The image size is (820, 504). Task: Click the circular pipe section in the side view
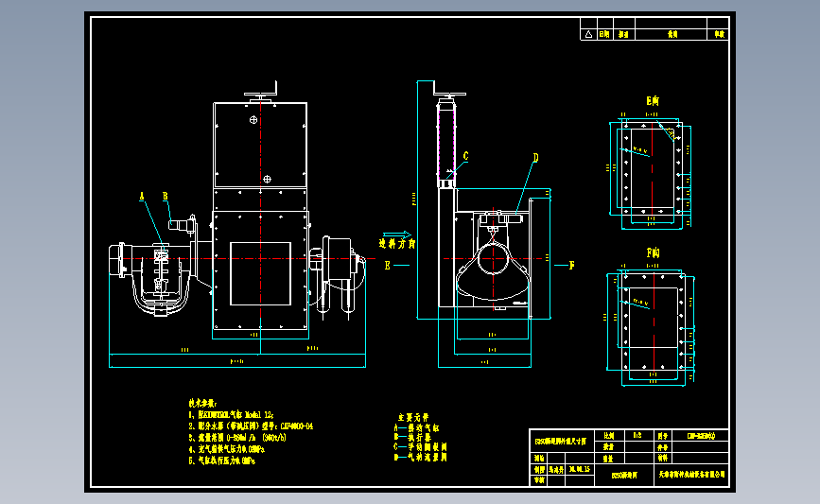(x=493, y=259)
